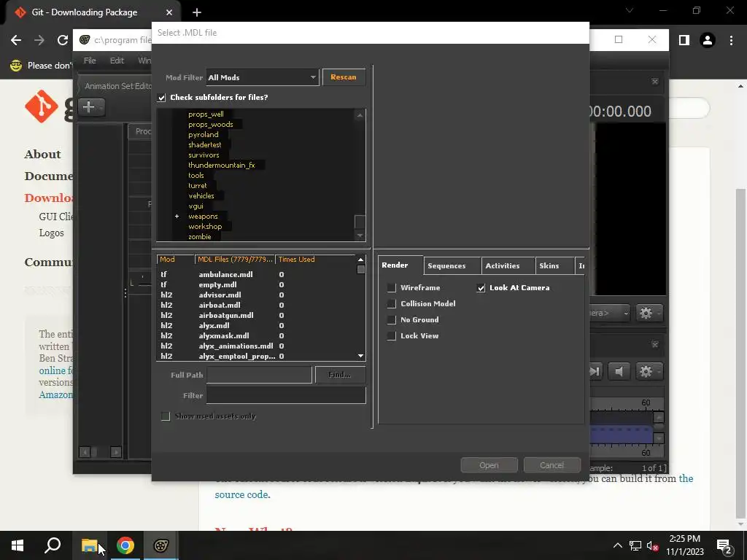This screenshot has height=560, width=747.
Task: Open camera dropdown in SFM viewport
Action: click(x=611, y=313)
